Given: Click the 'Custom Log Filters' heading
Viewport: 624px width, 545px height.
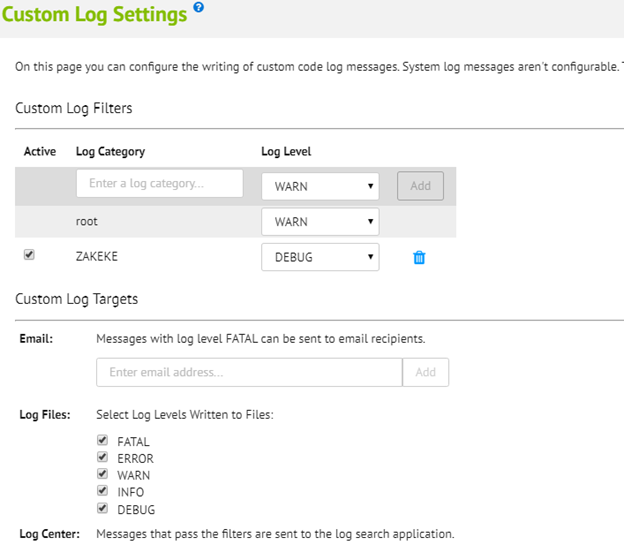Looking at the screenshot, I should click(x=74, y=108).
